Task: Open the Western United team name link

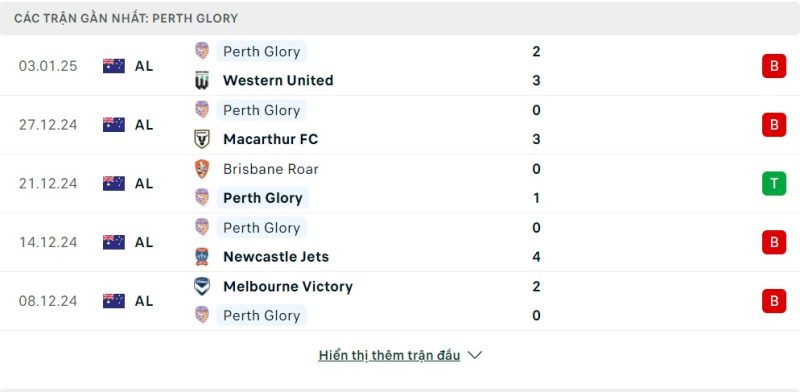Action: [278, 80]
